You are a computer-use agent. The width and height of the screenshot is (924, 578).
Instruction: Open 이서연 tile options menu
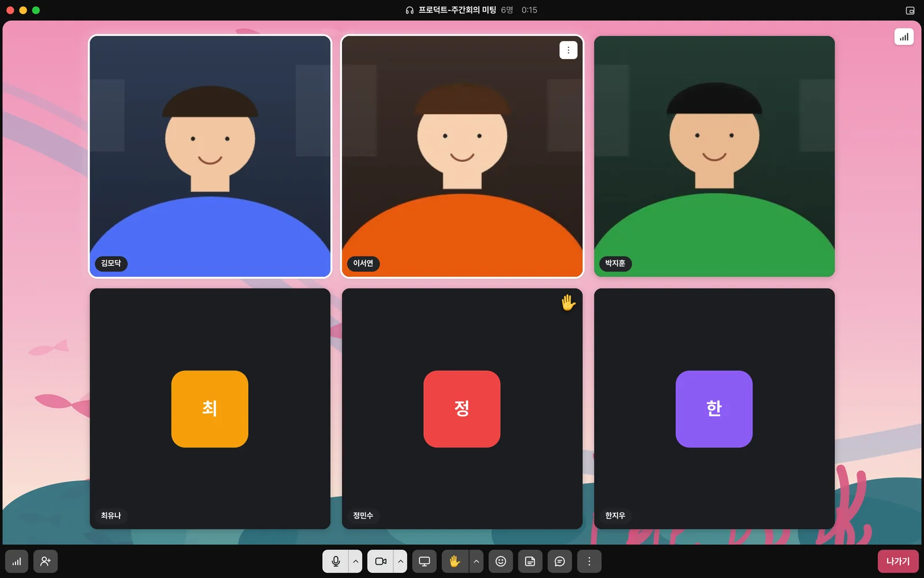[x=568, y=50]
